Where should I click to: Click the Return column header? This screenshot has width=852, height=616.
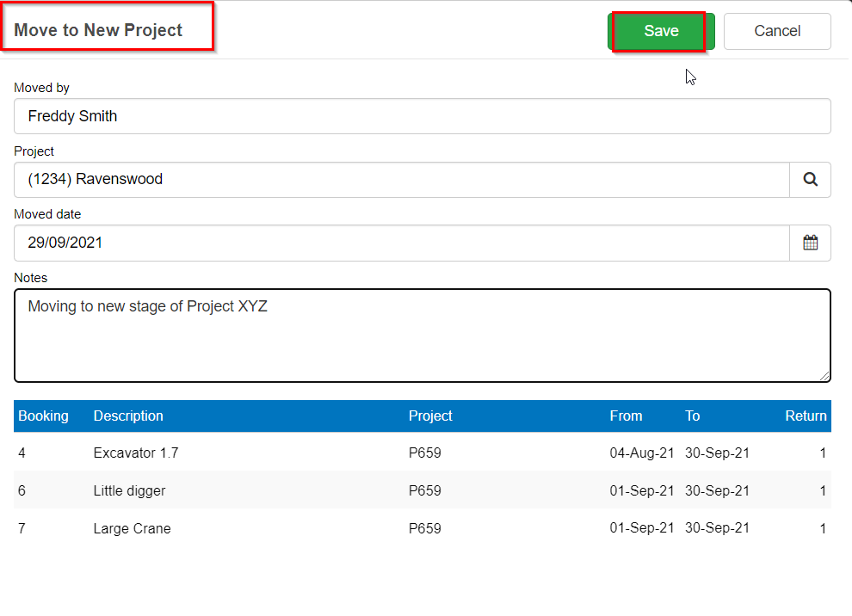coord(806,416)
